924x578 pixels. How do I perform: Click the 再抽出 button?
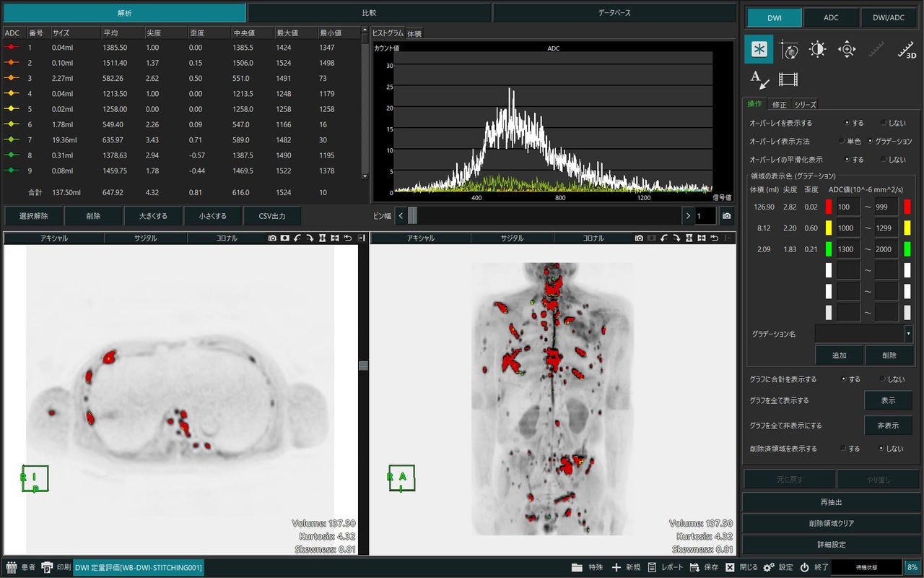tap(832, 502)
